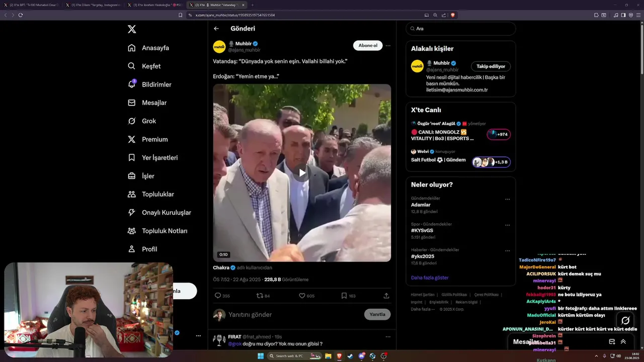Open more options for #KYSvGS trend
The image size is (644, 362).
coord(507,225)
